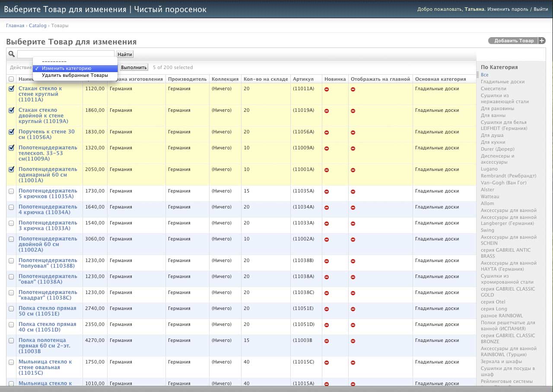
Task: Filter by category разное RAINBOWL
Action: click(x=502, y=316)
